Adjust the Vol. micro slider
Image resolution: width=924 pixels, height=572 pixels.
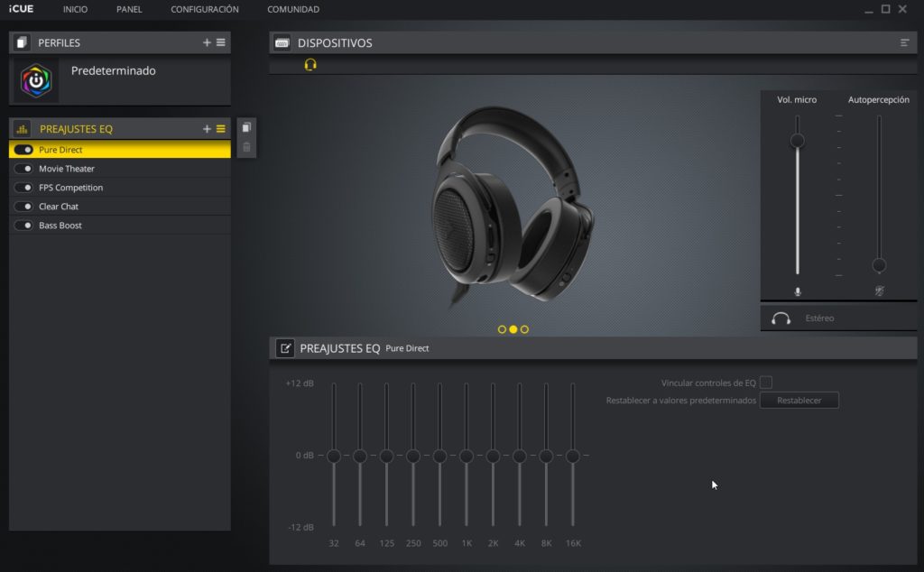798,141
